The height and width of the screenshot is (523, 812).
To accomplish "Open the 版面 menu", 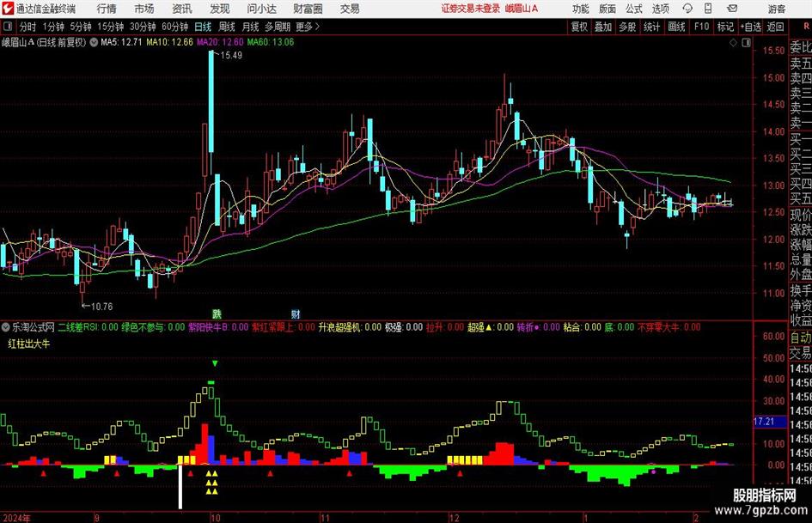I will click(607, 9).
